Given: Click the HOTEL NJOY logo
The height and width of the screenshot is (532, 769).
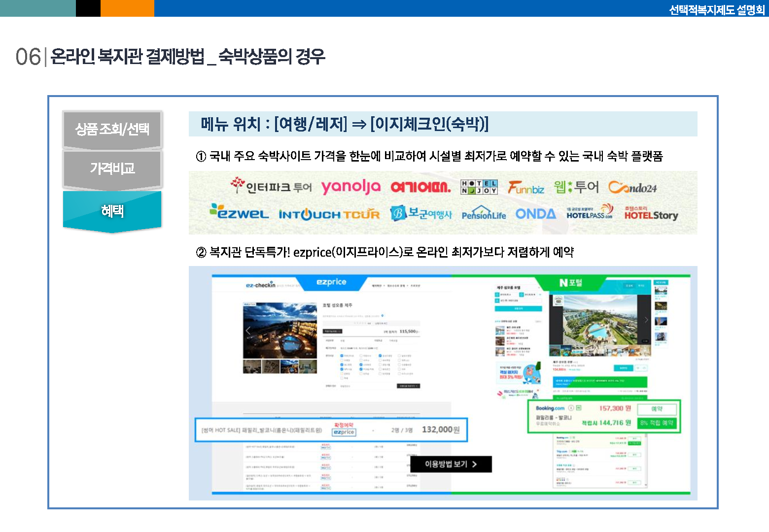Looking at the screenshot, I should 479,187.
